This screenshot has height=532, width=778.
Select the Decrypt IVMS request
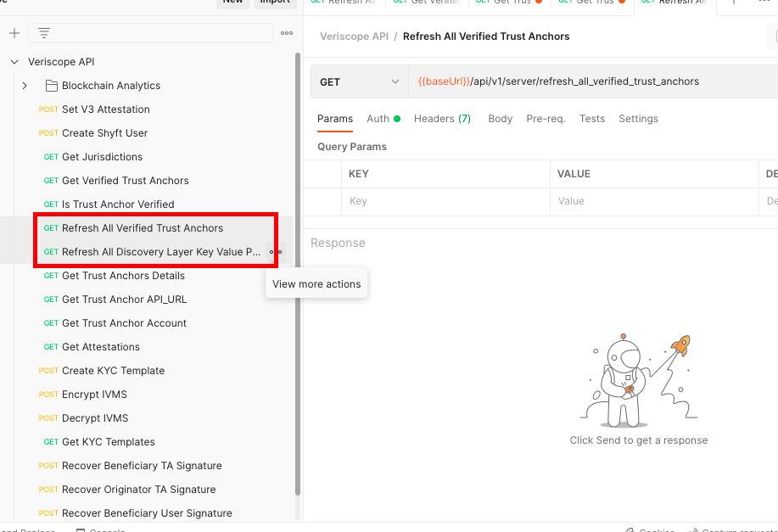tap(95, 419)
